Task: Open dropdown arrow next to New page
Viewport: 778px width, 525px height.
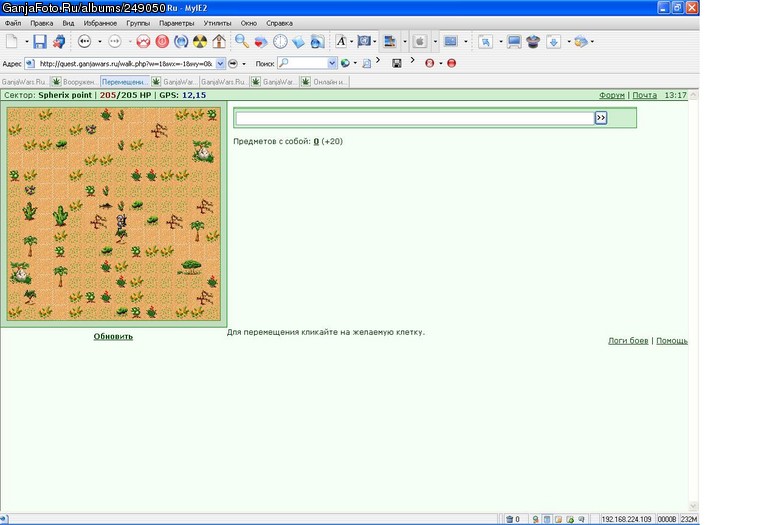Action: 26,42
